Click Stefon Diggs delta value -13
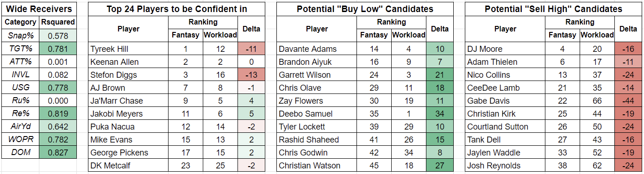 pyautogui.click(x=251, y=75)
